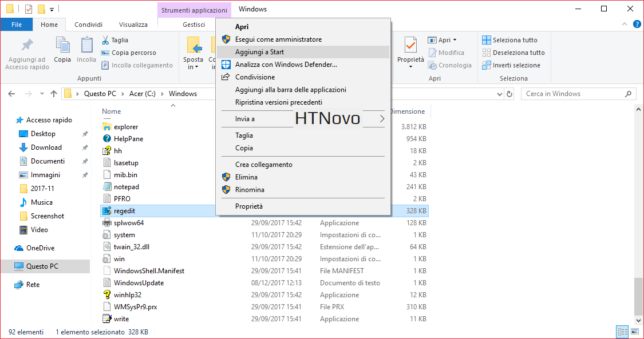Choose Analizza con Windows Defender
This screenshot has width=644, height=339.
click(303, 65)
